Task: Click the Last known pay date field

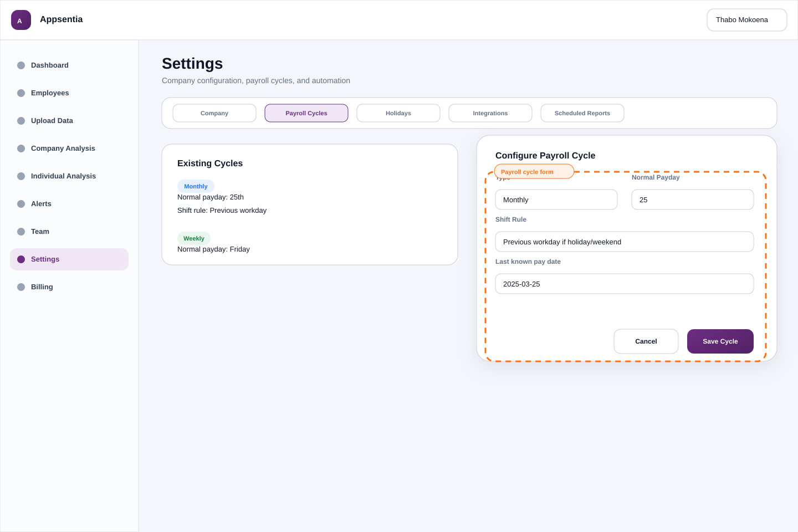Action: 625,284
